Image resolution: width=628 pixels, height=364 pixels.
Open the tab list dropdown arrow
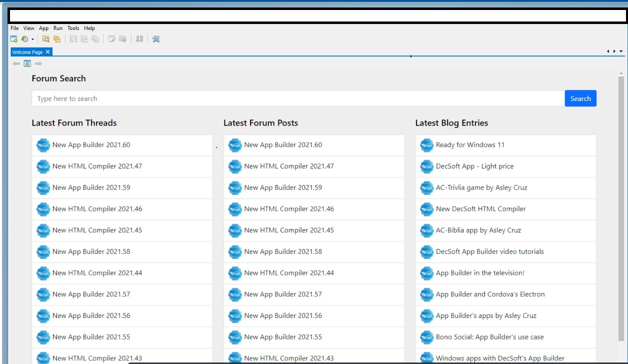[621, 51]
